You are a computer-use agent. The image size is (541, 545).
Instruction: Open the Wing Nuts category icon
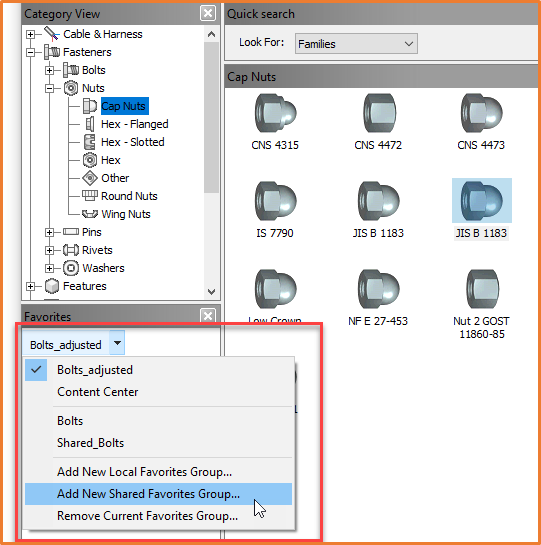tap(90, 214)
